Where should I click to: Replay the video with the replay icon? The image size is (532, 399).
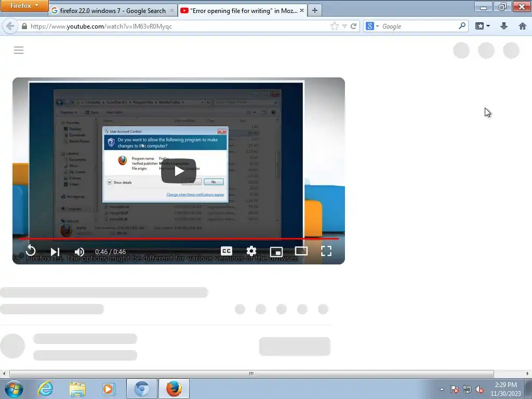point(31,251)
